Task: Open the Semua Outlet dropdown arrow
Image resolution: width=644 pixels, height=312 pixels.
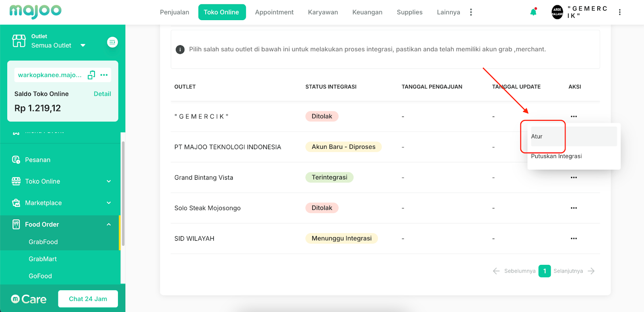Action: [83, 46]
